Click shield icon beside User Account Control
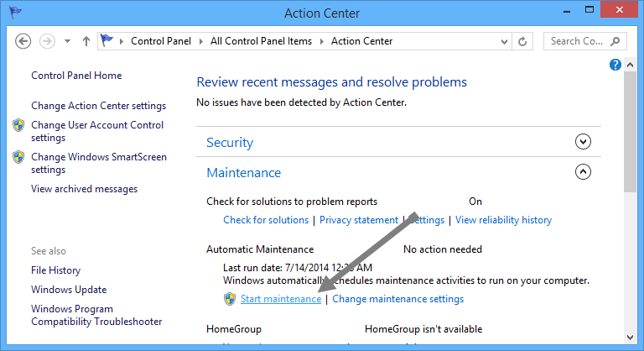This screenshot has width=644, height=351. click(18, 125)
